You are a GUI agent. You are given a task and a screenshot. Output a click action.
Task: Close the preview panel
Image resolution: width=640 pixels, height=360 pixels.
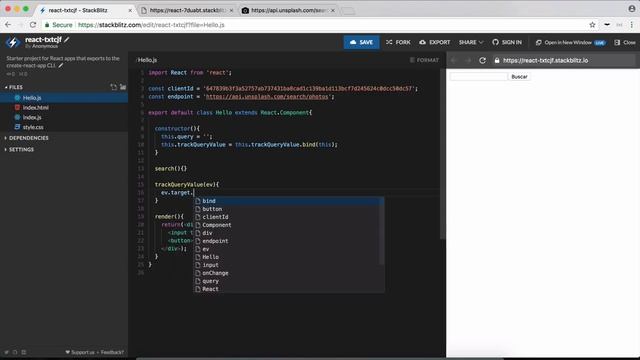tap(625, 42)
